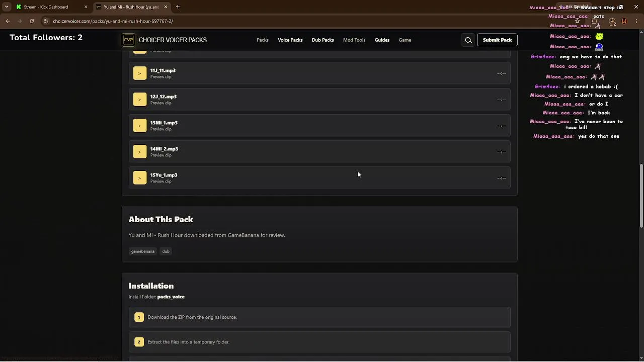Click the 13Mi_1.mp3 file name

164,123
